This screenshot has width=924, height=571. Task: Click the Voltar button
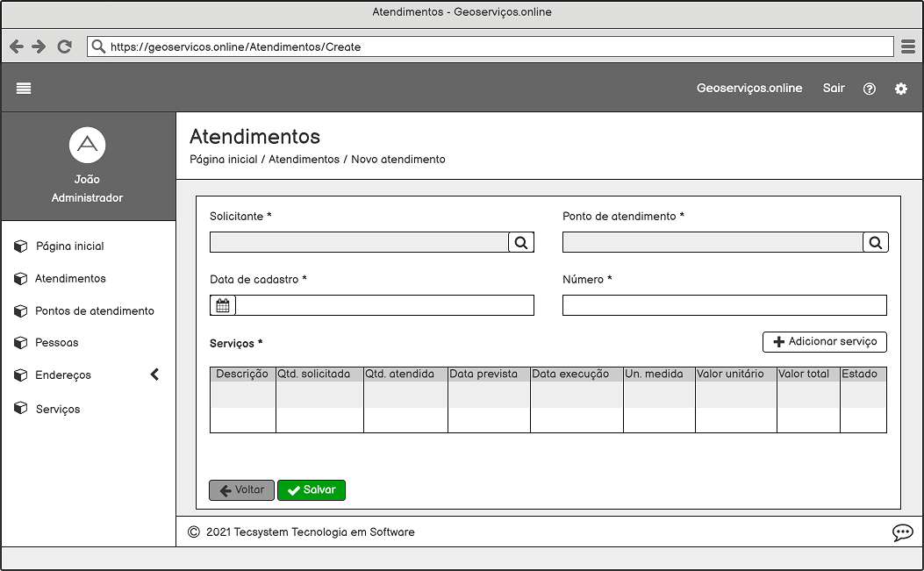[241, 490]
